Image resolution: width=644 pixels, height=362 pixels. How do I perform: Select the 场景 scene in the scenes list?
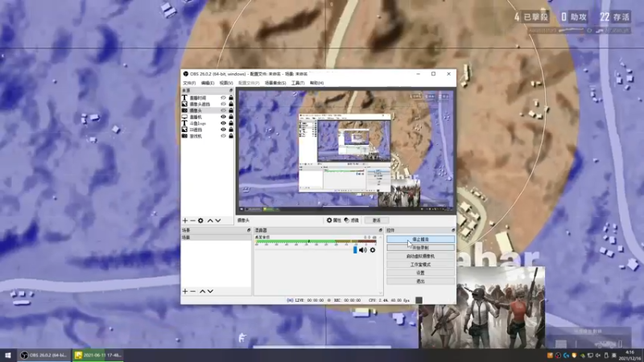tap(216, 237)
